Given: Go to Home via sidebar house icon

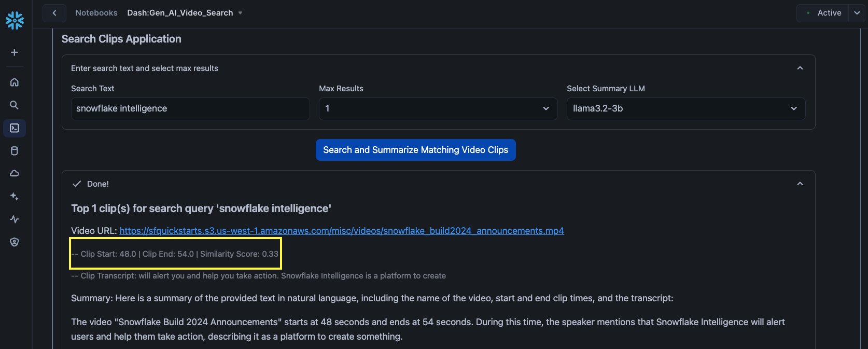Looking at the screenshot, I should (x=15, y=82).
